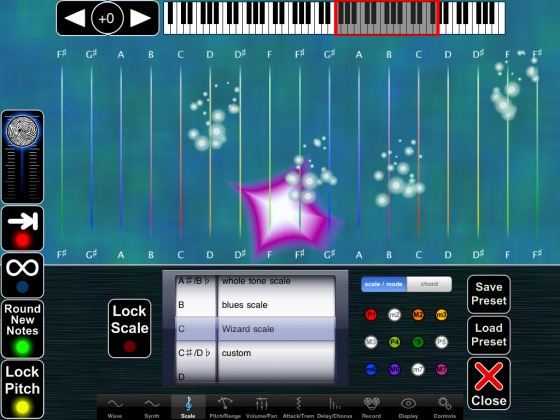This screenshot has height=420, width=560.
Task: Toggle the Lock Pitch button
Action: [x=22, y=389]
